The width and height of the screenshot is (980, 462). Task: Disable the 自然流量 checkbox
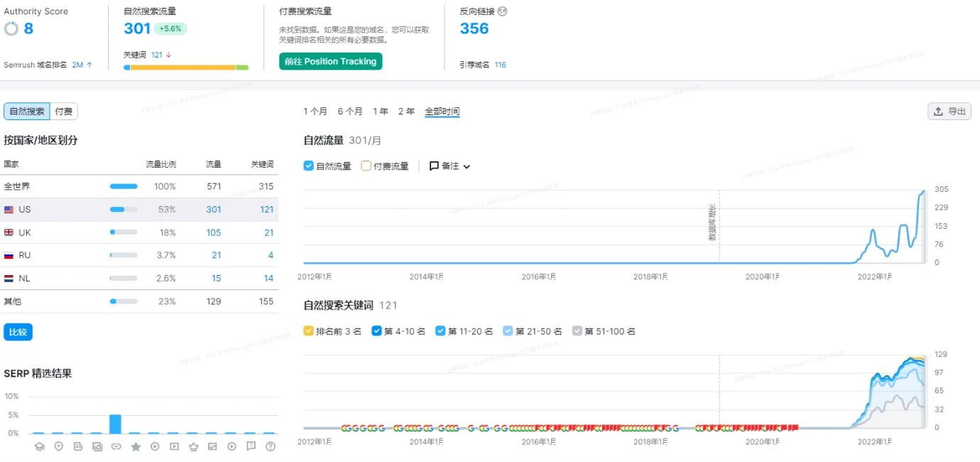click(x=308, y=166)
